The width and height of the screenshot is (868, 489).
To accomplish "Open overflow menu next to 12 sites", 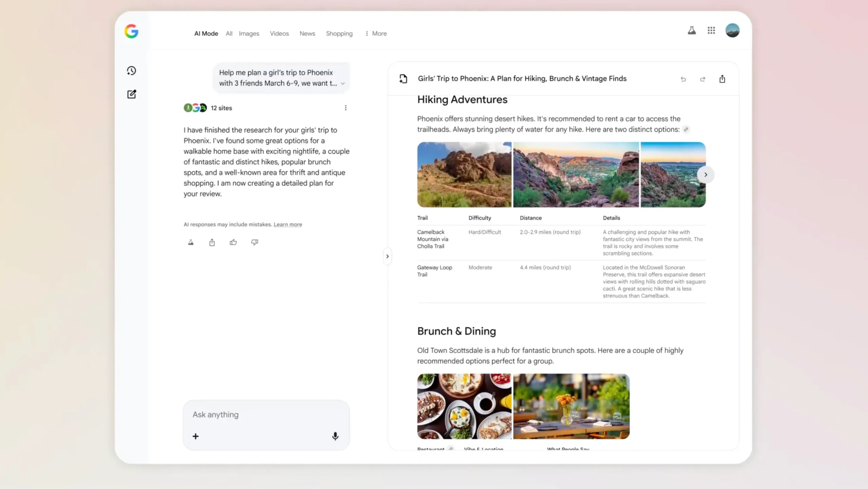I will coord(346,107).
